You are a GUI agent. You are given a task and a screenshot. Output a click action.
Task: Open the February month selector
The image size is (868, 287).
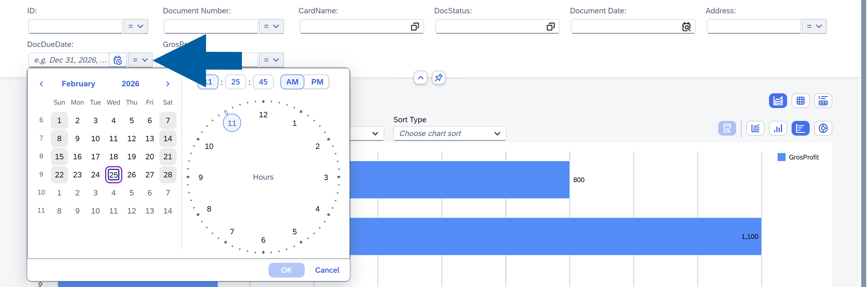point(78,84)
